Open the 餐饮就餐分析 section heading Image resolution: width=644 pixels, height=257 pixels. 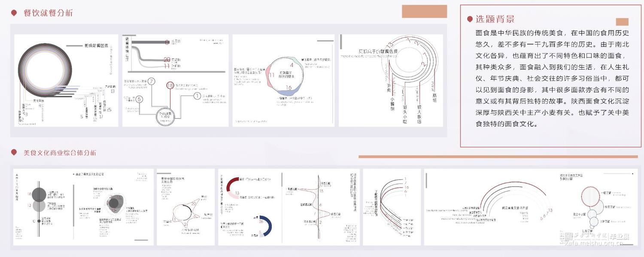48,13
